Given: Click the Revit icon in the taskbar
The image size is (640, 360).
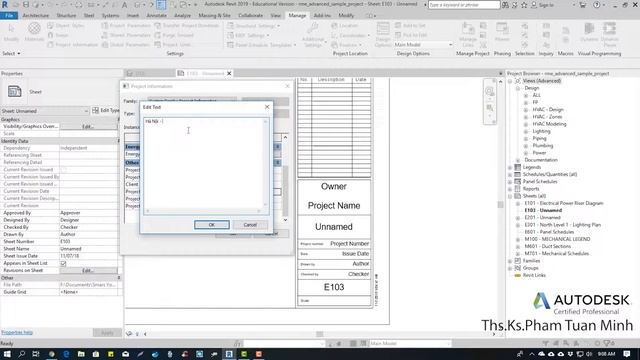Looking at the screenshot, I should [229, 354].
